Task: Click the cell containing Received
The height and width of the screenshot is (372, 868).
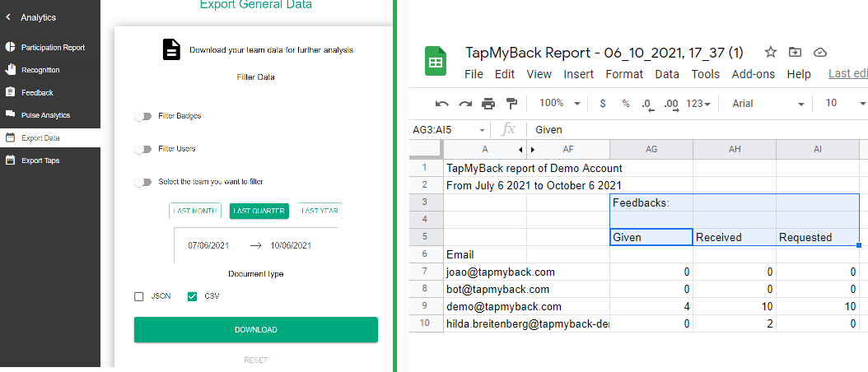Action: pos(734,238)
